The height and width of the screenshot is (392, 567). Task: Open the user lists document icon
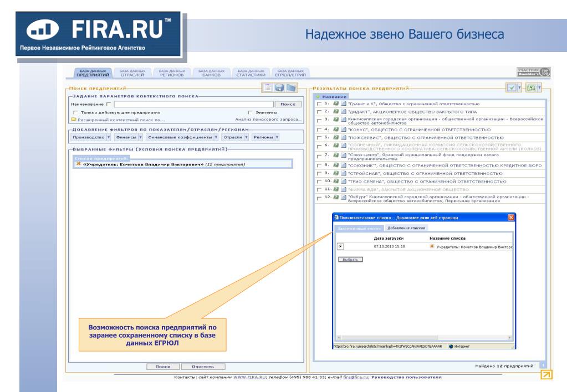(268, 87)
